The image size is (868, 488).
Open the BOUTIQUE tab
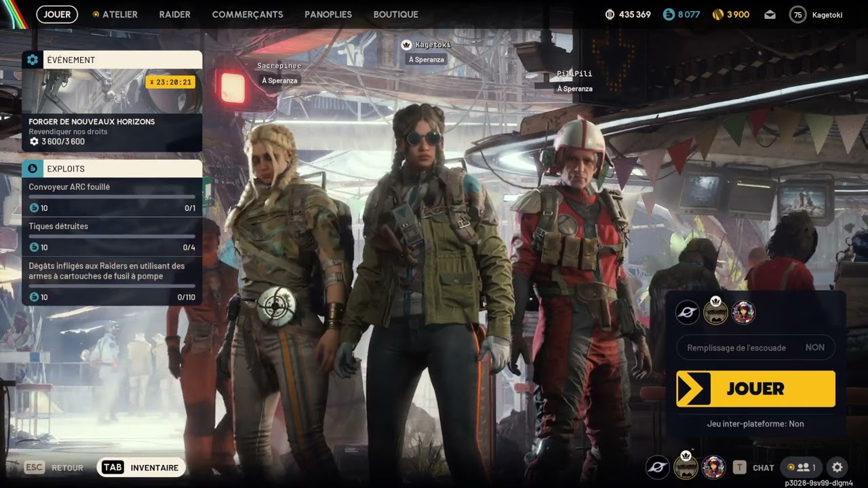tap(396, 14)
